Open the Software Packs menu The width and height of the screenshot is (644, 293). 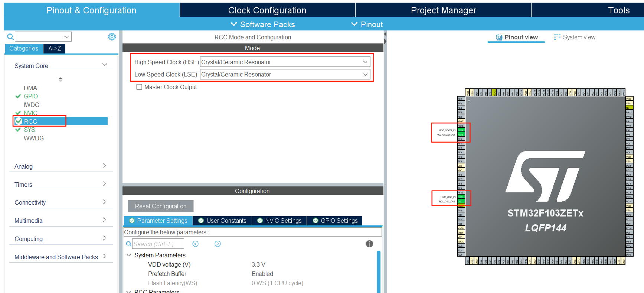(263, 24)
